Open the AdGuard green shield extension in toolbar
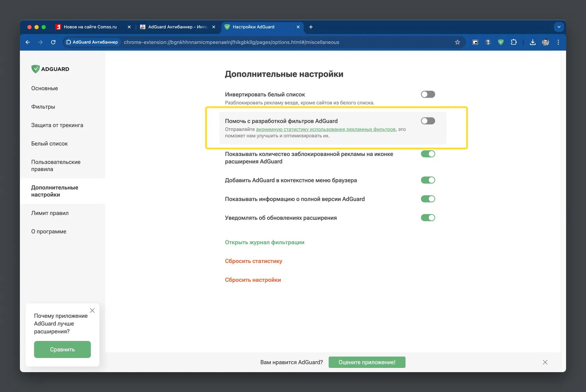 pyautogui.click(x=501, y=42)
